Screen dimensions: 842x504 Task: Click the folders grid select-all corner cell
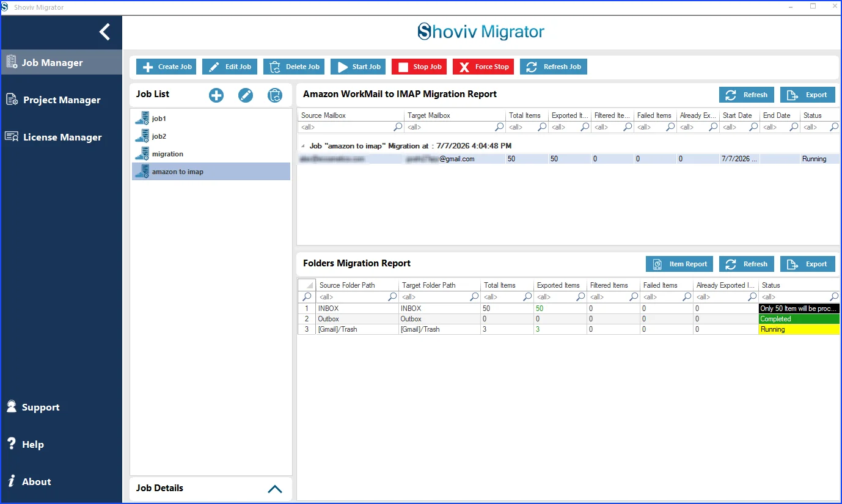(307, 285)
